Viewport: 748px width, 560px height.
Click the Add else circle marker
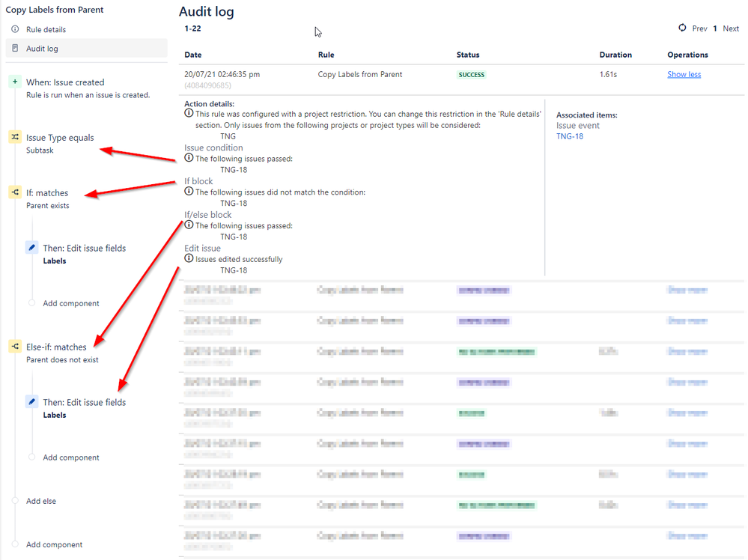tap(15, 501)
